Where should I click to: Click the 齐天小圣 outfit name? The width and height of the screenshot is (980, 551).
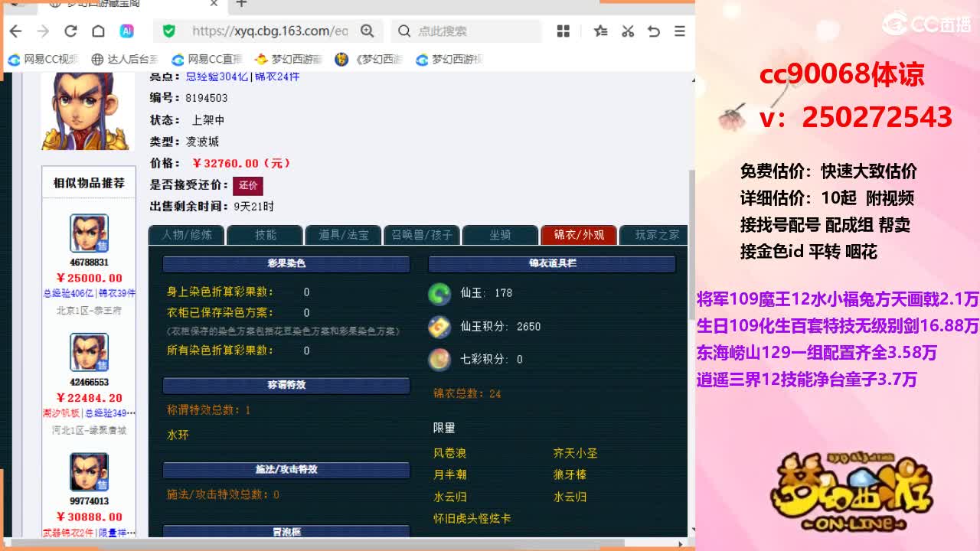point(576,453)
